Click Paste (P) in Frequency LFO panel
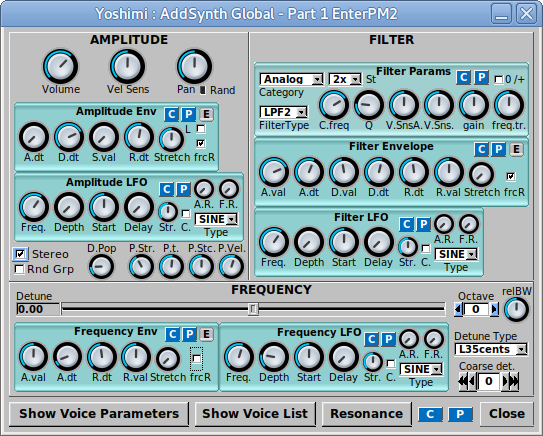The width and height of the screenshot is (543, 436). click(x=389, y=339)
